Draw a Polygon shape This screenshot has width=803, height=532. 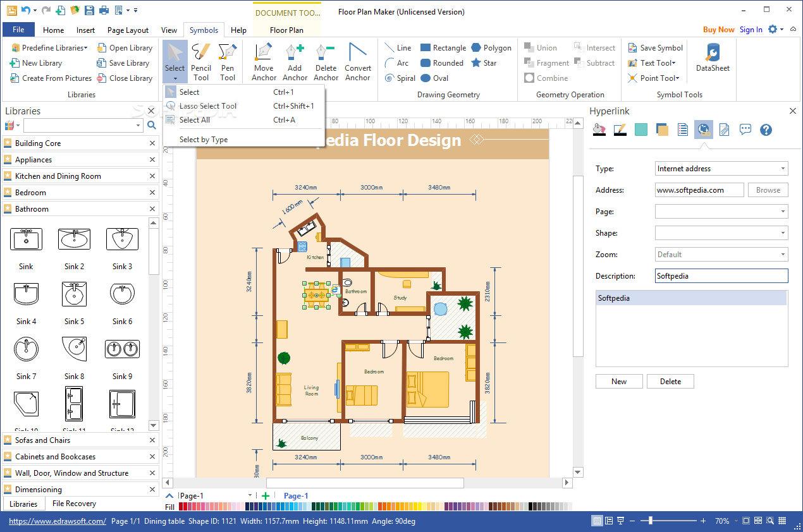(491, 48)
